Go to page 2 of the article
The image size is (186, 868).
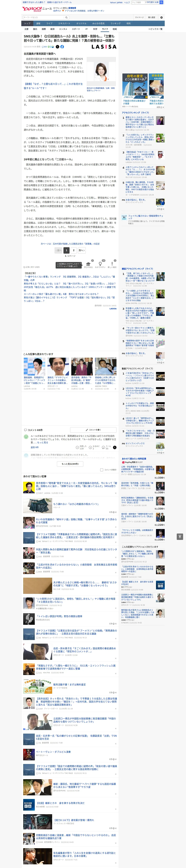tap(74, 250)
